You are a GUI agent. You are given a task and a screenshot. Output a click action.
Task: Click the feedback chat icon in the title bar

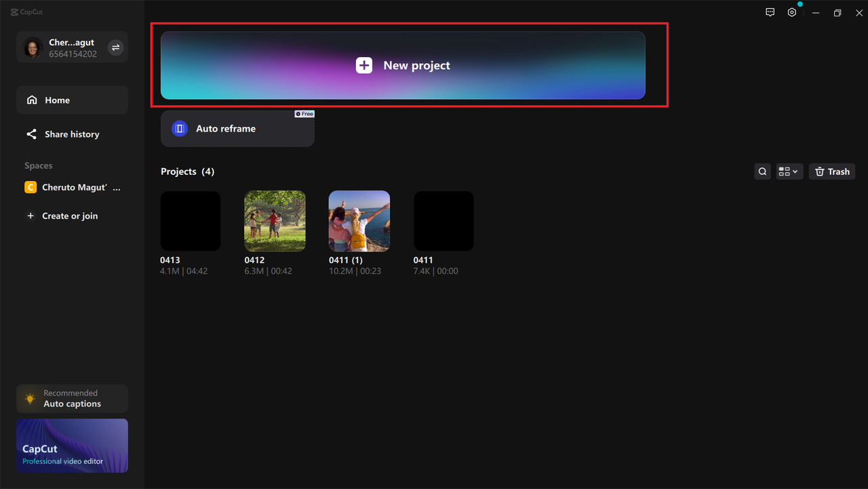(x=770, y=12)
